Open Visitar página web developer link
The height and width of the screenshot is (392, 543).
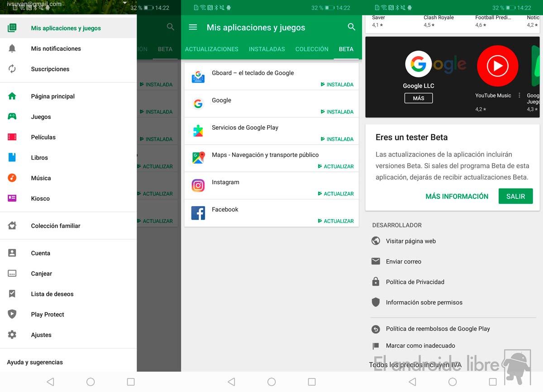click(x=410, y=241)
